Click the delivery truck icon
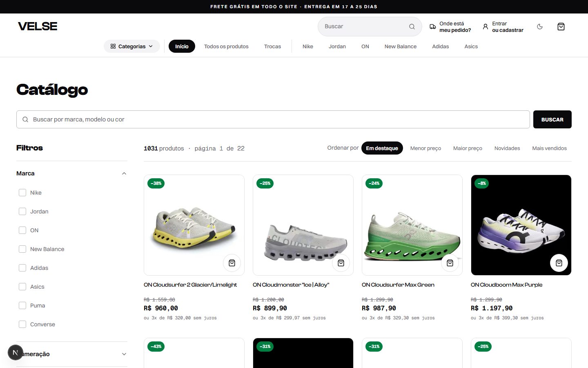Screen dimensions: 588x368 433,27
